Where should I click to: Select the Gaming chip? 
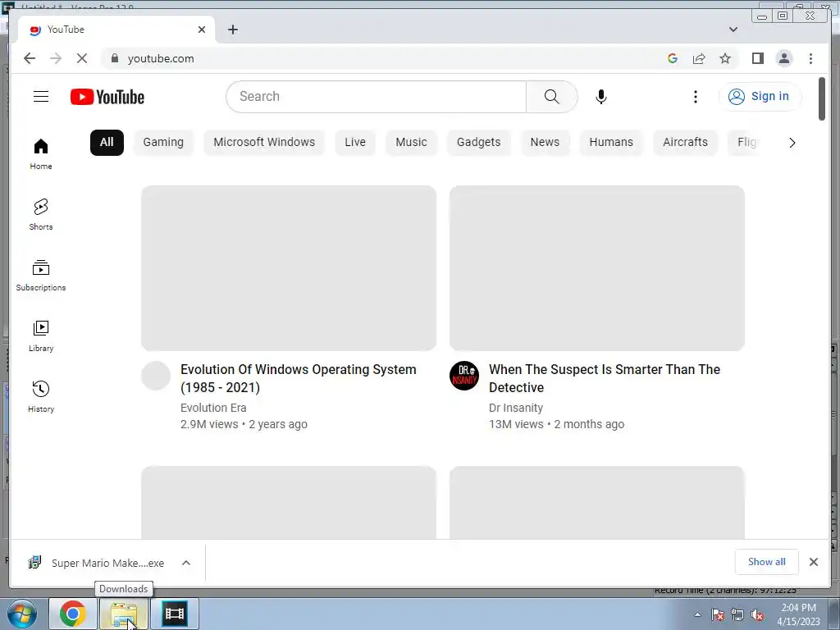coord(163,143)
